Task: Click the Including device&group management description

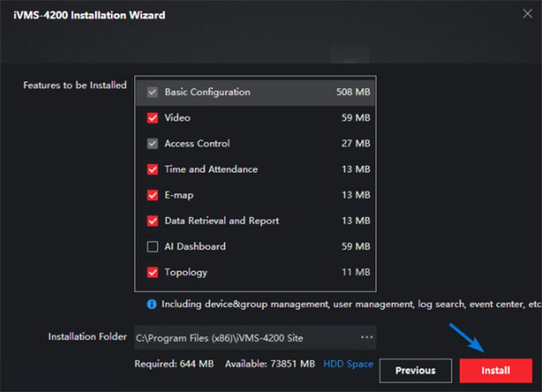Action: pyautogui.click(x=351, y=304)
